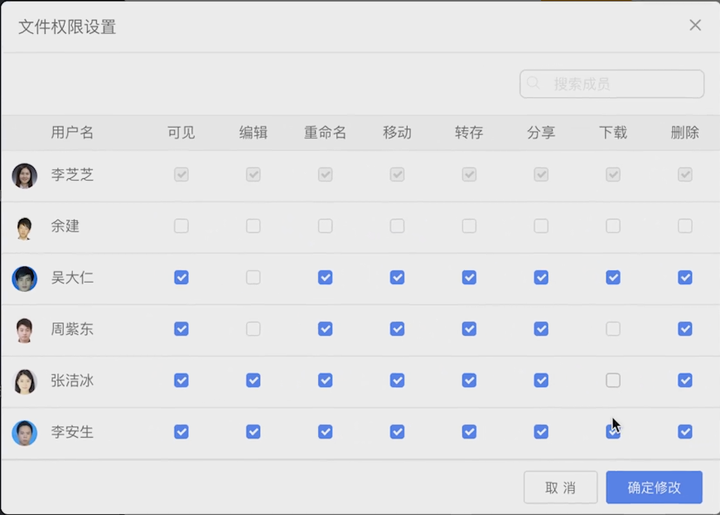Uncheck 重命名 for 周紫东
Image resolution: width=720 pixels, height=515 pixels.
point(325,329)
